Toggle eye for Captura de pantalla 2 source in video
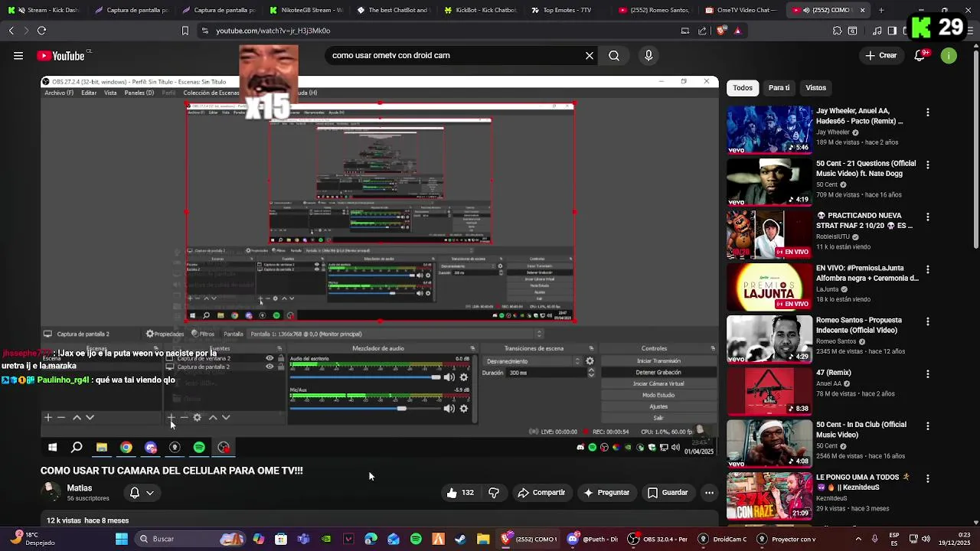 point(269,367)
